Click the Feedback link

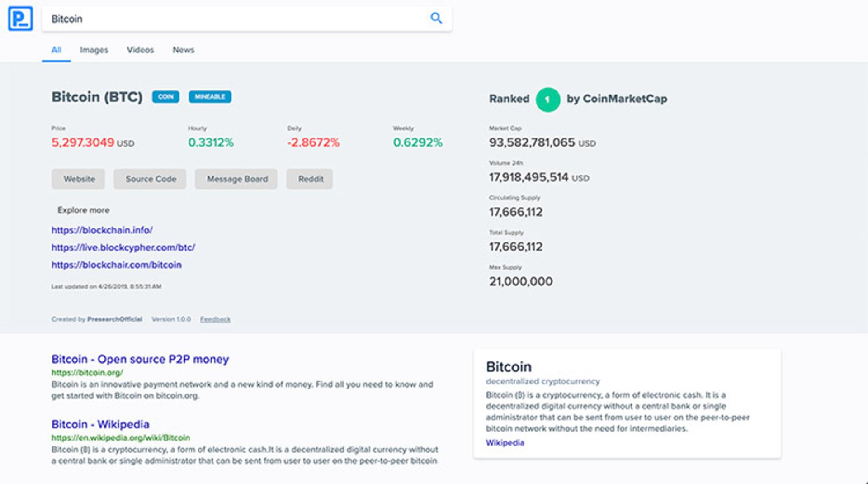215,319
